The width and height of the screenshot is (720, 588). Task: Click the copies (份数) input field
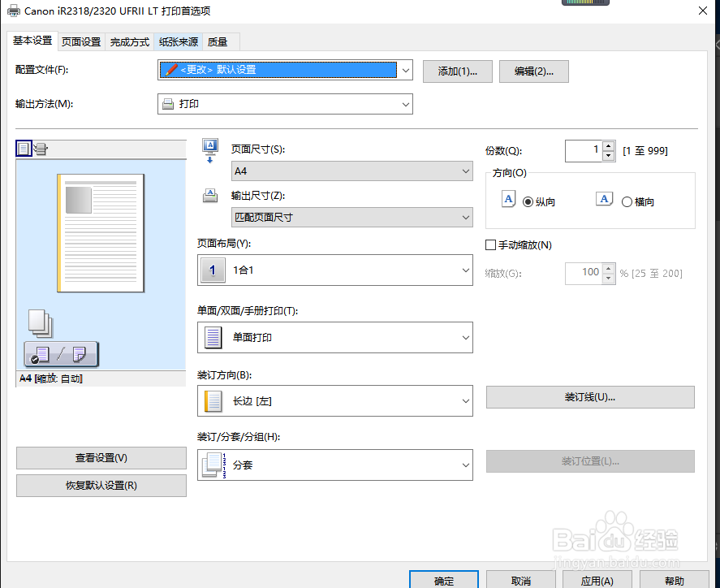(584, 151)
